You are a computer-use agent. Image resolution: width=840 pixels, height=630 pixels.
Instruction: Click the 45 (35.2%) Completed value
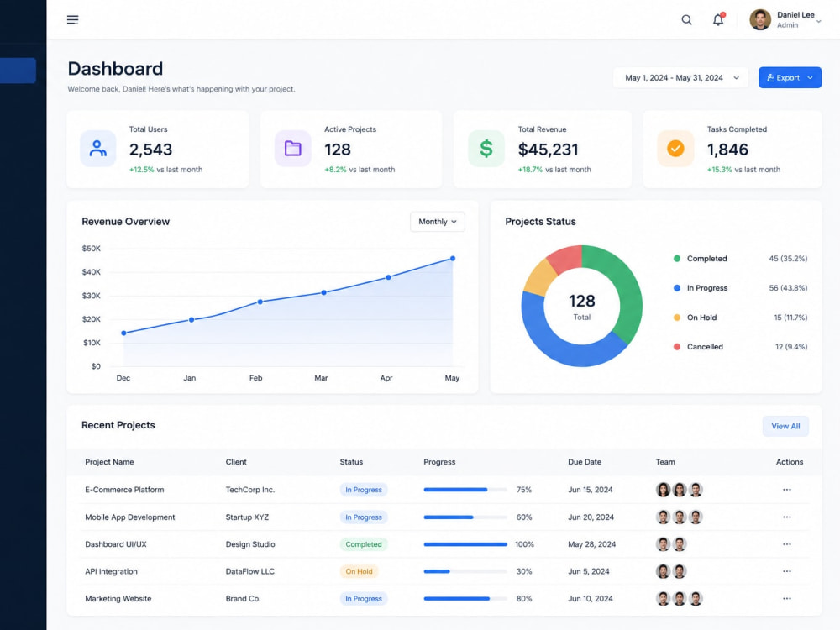[788, 259]
